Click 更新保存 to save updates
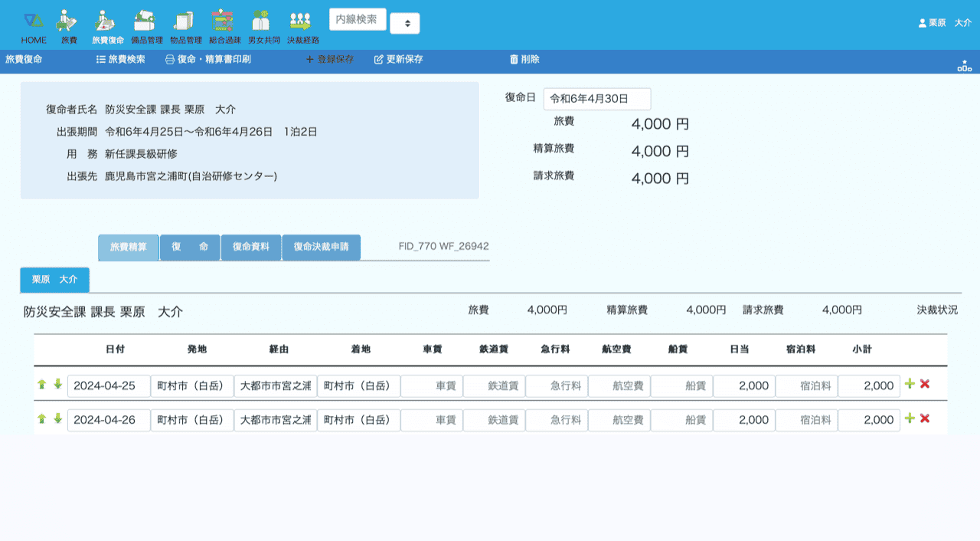 [x=398, y=59]
